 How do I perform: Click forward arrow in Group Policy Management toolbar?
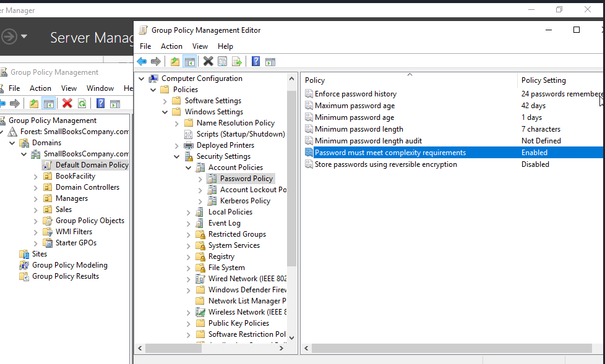pyautogui.click(x=15, y=103)
